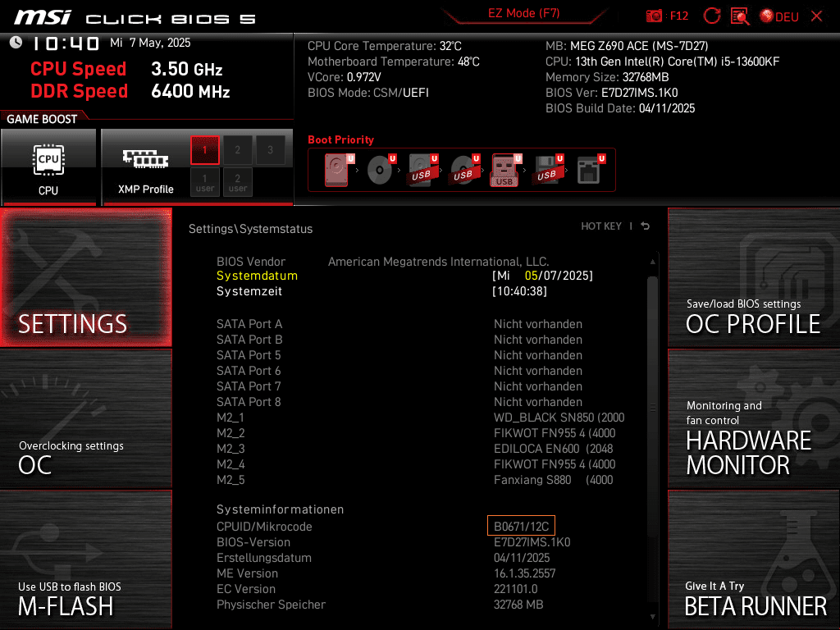
Task: Open the BETA RUNNER tile
Action: [x=754, y=559]
